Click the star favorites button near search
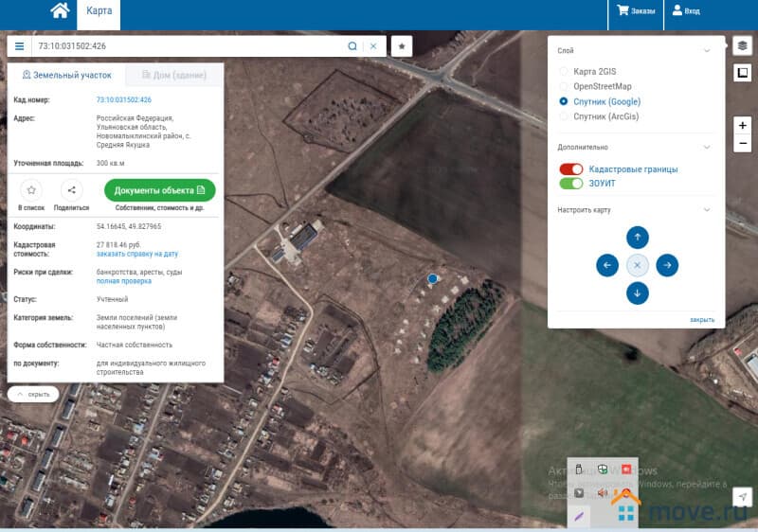758x532 pixels. (x=401, y=45)
